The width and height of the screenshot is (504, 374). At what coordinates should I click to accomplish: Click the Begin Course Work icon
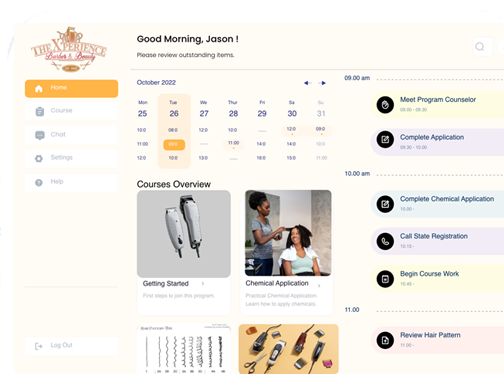[x=385, y=279]
